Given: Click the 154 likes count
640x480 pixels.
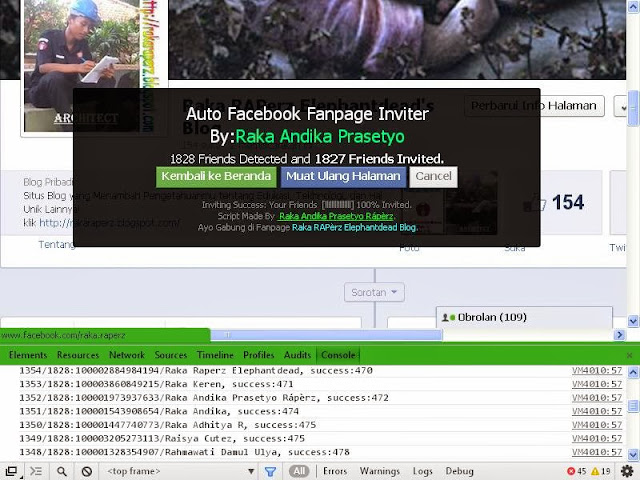Looking at the screenshot, I should pyautogui.click(x=568, y=202).
